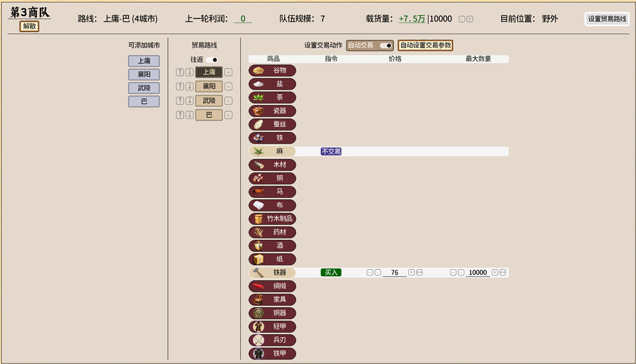This screenshot has width=636, height=364.
Task: Increase 铁器 price with plus stepper
Action: pos(411,272)
